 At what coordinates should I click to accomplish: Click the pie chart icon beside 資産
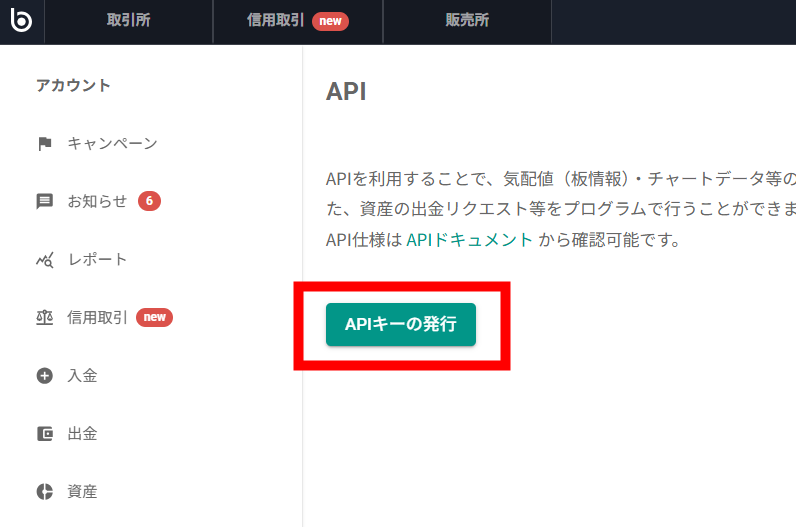pyautogui.click(x=44, y=492)
